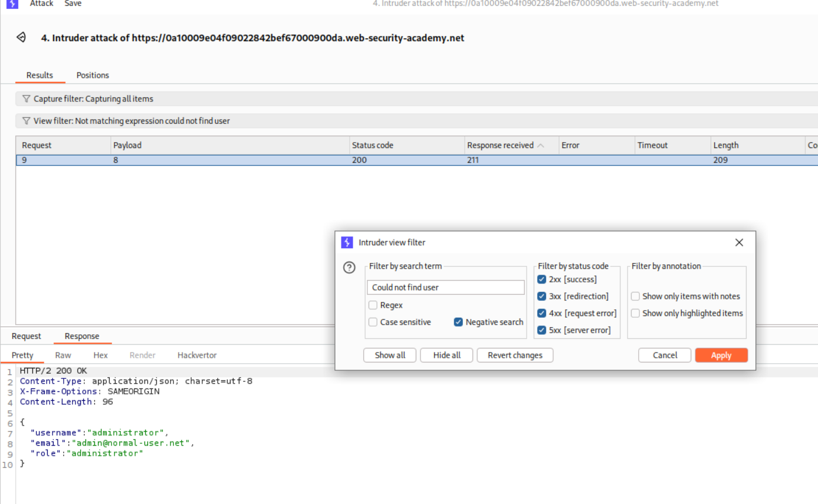Screen dimensions: 818x504
Task: Click the Capture filter funnel icon
Action: coord(26,99)
